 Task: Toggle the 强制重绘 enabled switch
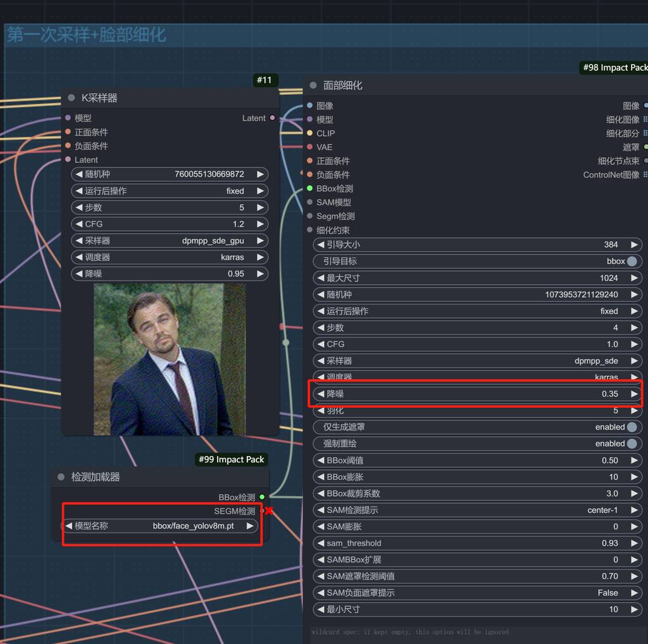[632, 444]
